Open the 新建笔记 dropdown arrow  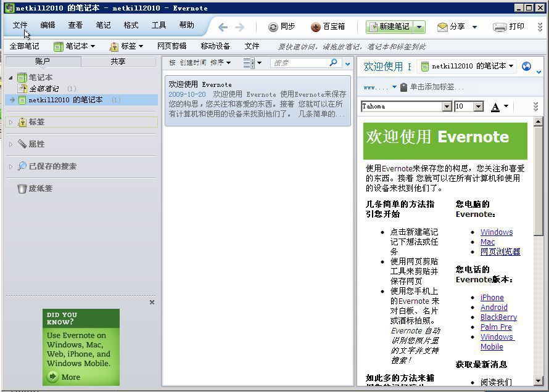pos(419,27)
